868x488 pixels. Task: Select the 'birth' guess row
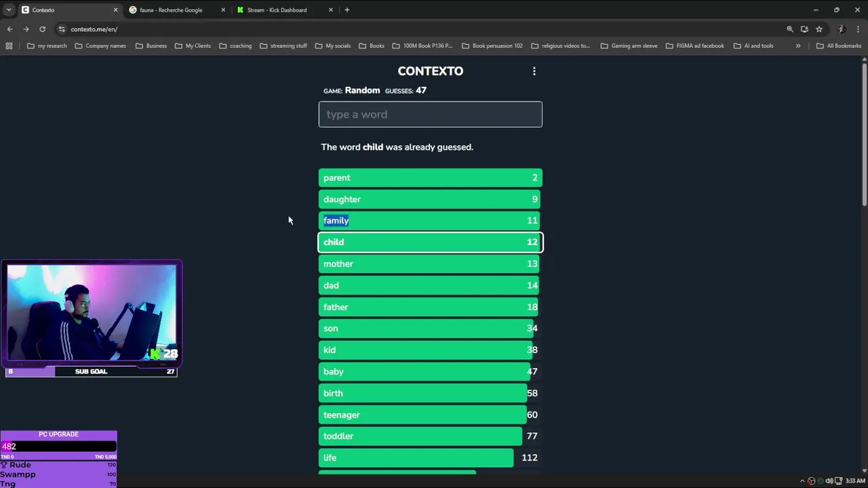431,393
